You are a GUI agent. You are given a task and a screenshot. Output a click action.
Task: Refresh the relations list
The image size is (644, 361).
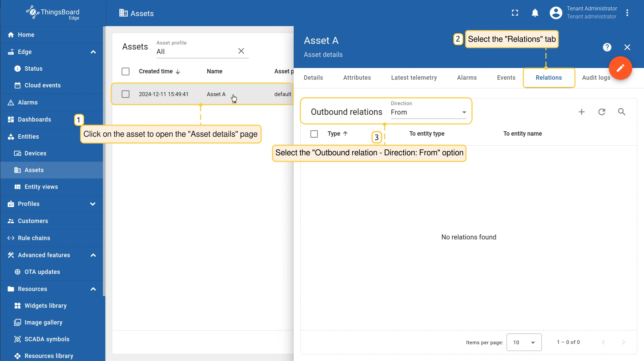click(602, 112)
